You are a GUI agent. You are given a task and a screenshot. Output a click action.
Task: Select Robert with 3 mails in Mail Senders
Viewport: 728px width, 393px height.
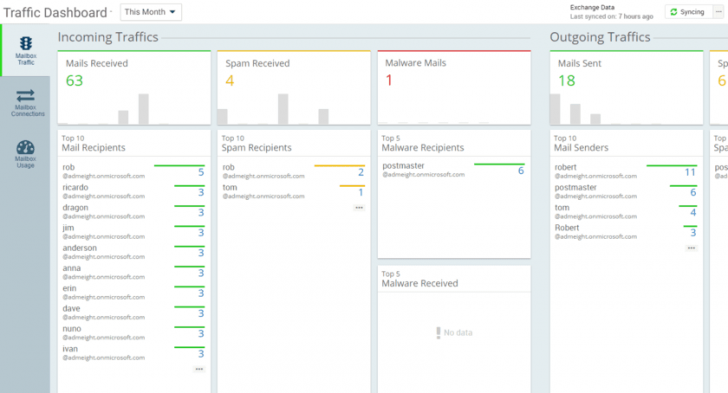coord(626,231)
